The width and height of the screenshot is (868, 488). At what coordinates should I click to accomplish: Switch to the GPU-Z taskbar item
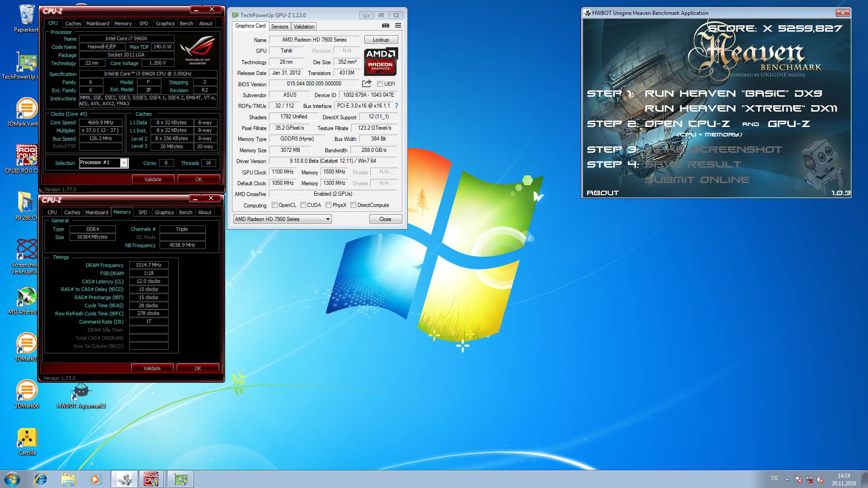(180, 479)
